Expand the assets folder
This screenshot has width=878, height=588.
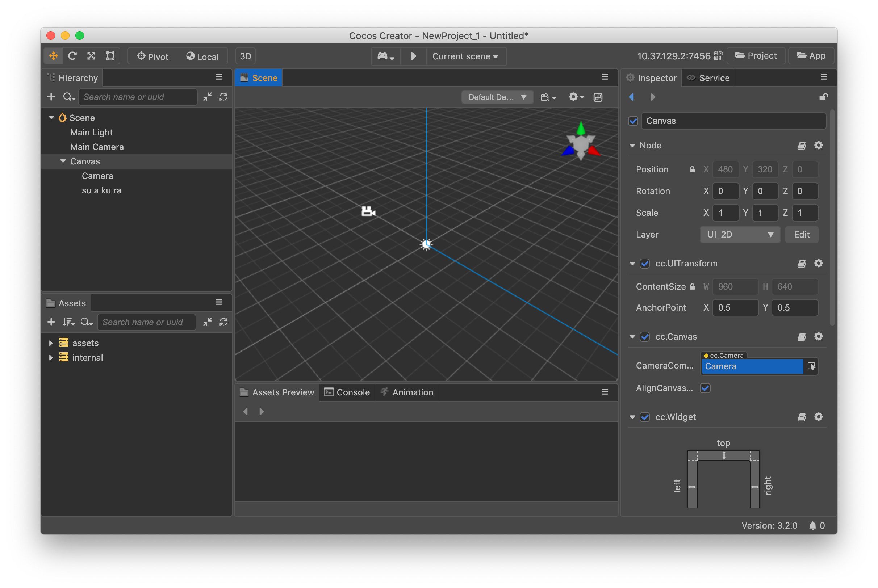tap(51, 343)
